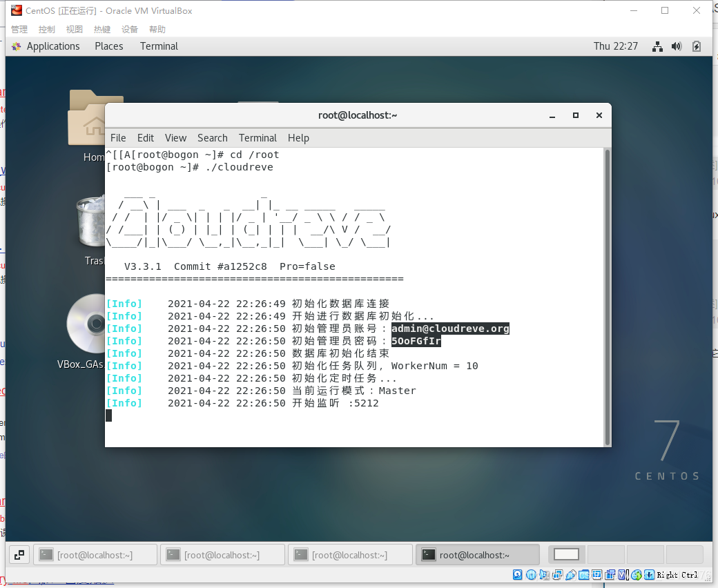The image size is (718, 588).
Task: Minimize the root@localhost terminal window
Action: pyautogui.click(x=552, y=116)
